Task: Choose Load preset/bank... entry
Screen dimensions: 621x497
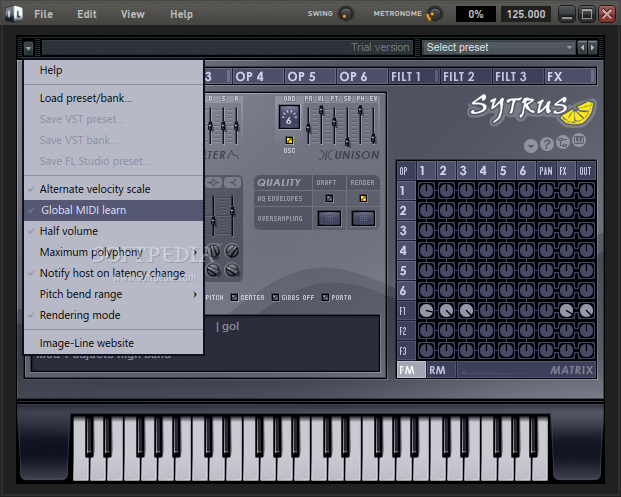Action: click(x=114, y=98)
